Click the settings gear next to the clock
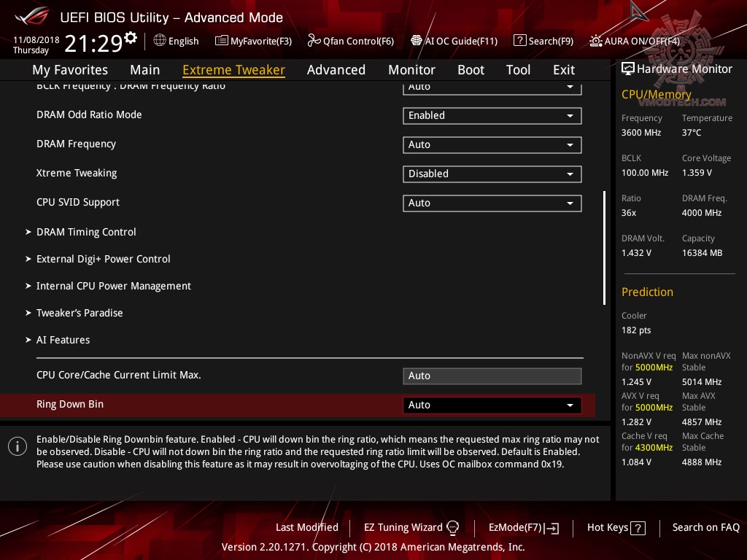 (x=131, y=38)
